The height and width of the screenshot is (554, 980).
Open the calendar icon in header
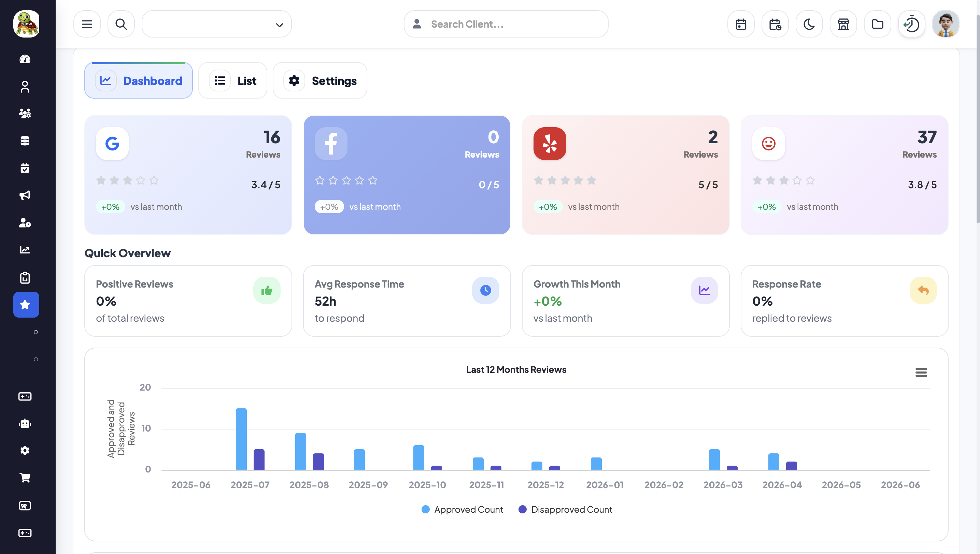pos(741,24)
